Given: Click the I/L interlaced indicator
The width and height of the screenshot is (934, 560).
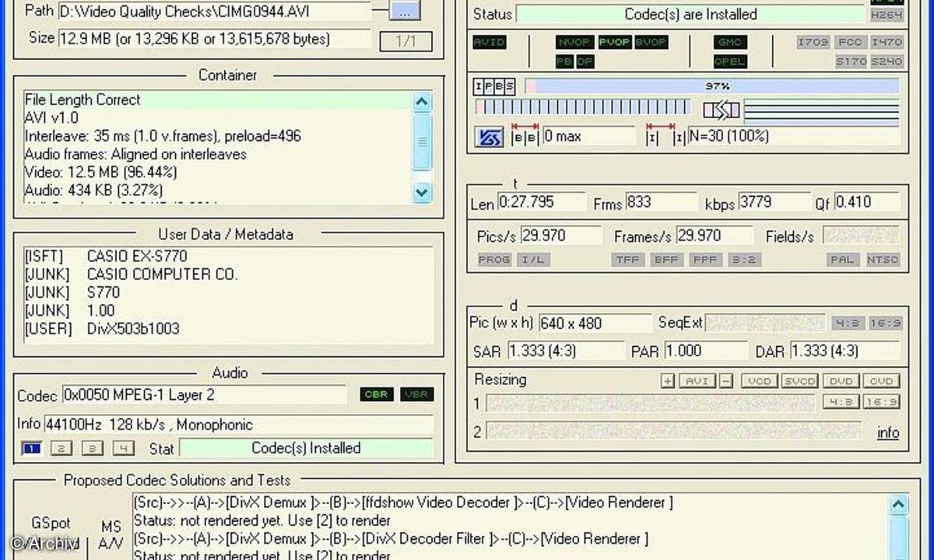Looking at the screenshot, I should 533,260.
